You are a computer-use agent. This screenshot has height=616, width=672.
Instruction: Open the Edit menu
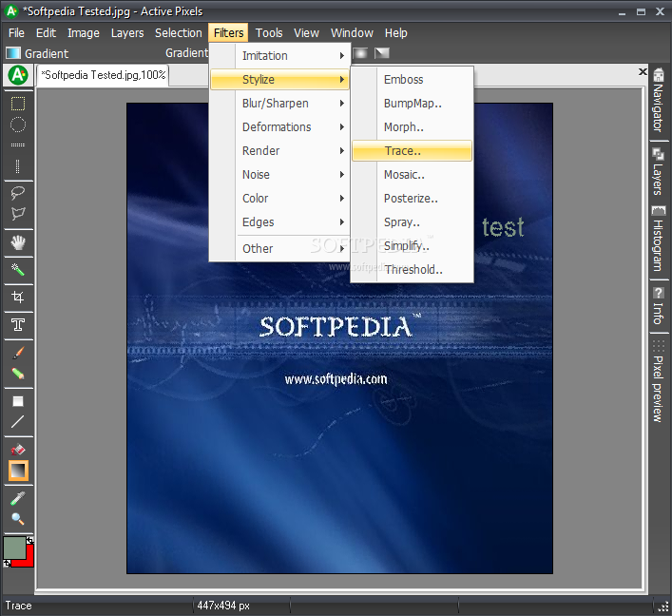click(46, 33)
